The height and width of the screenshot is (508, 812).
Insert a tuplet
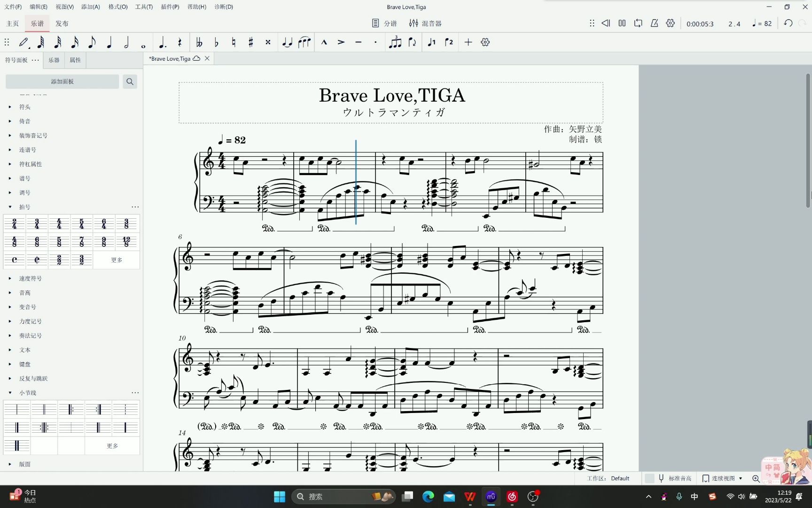(395, 42)
